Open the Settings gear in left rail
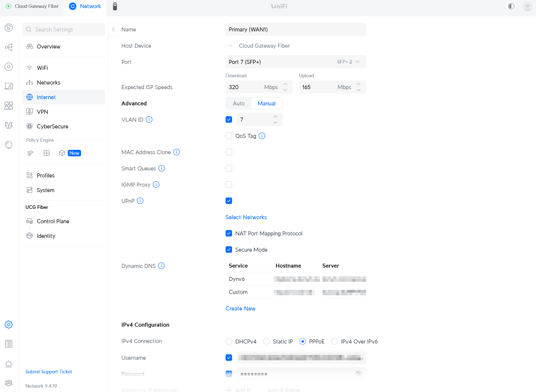This screenshot has height=392, width=536. point(9,324)
